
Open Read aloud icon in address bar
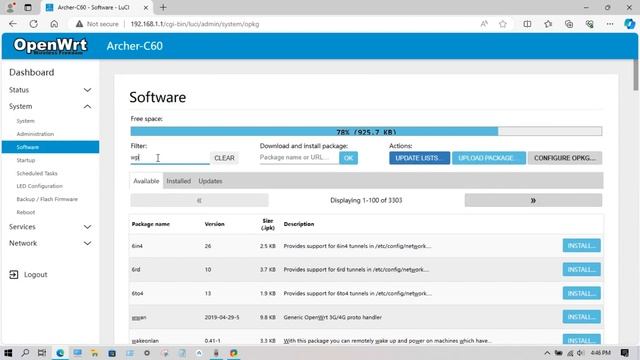484,24
